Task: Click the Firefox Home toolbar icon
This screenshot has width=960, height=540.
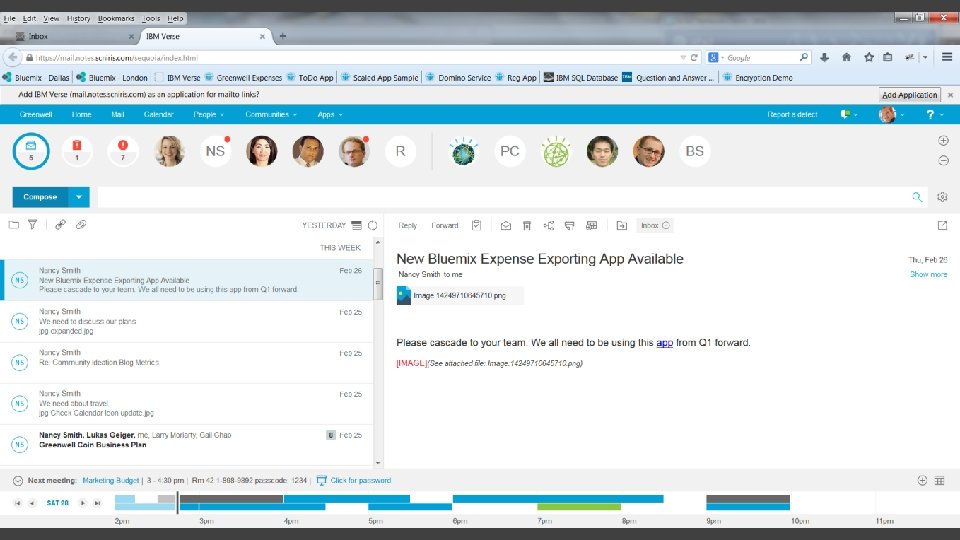Action: click(846, 57)
